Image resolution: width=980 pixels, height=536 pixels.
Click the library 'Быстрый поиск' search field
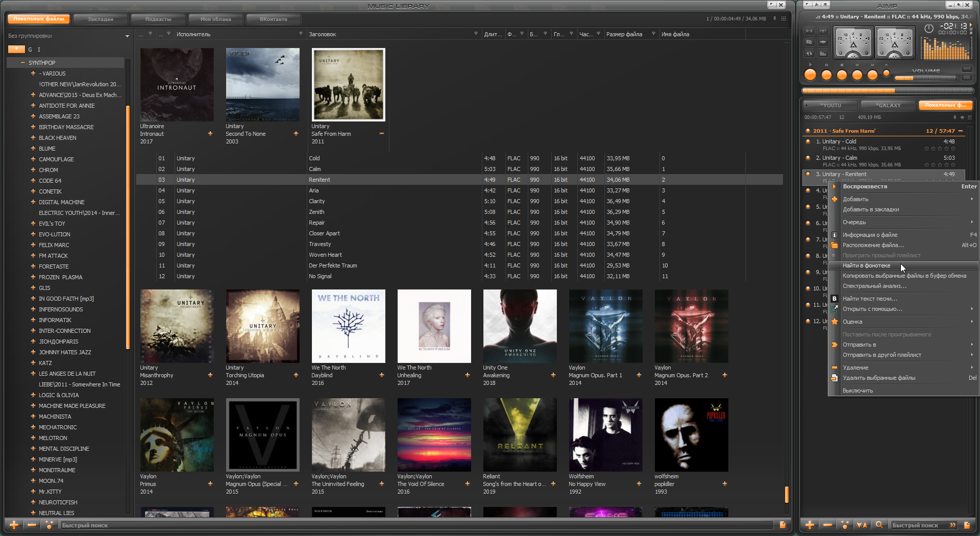[x=416, y=525]
